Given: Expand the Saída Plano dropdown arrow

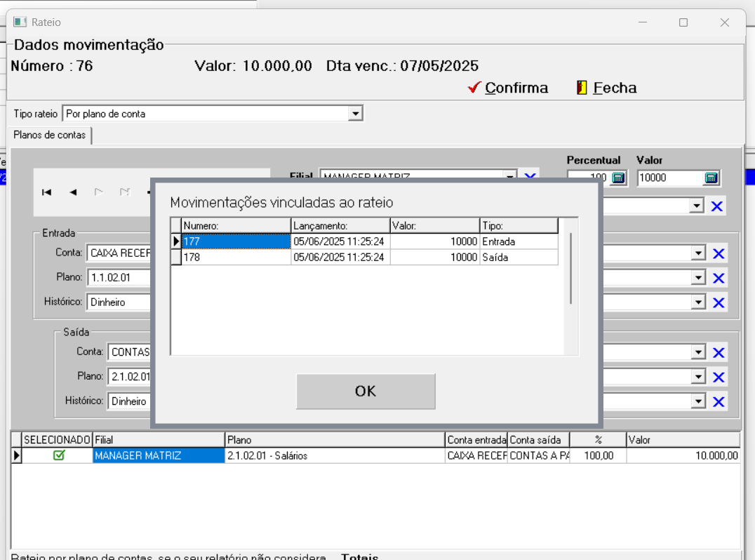Looking at the screenshot, I should coord(698,377).
